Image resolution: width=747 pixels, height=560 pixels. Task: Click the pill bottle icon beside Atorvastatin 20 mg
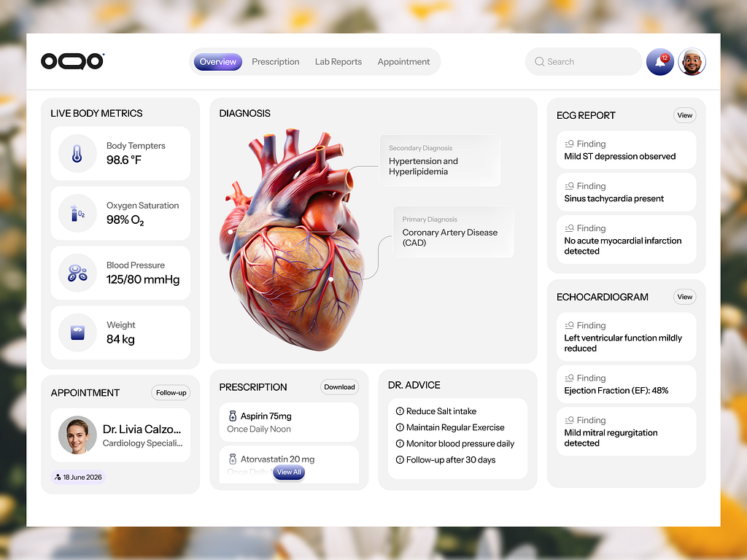tap(233, 459)
